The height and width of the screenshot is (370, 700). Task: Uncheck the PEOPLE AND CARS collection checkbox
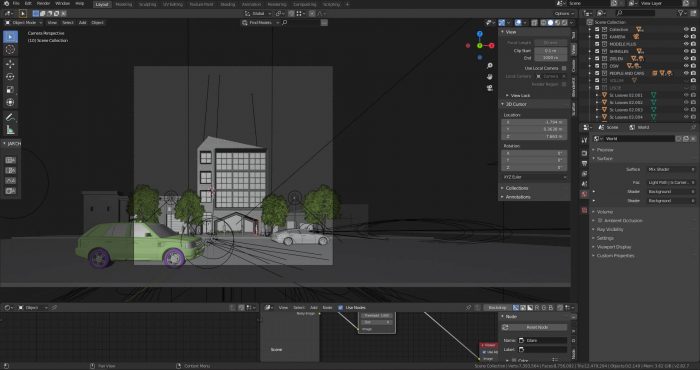597,73
